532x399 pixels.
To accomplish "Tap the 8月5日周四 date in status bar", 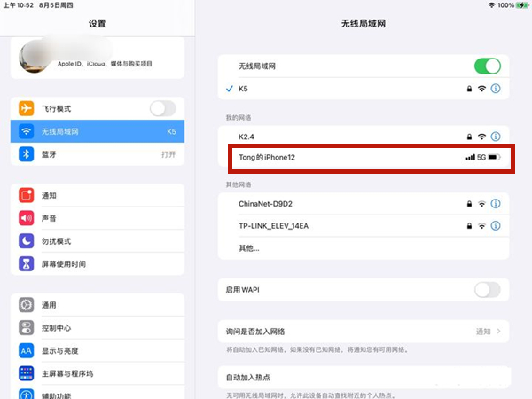I will pyautogui.click(x=56, y=5).
